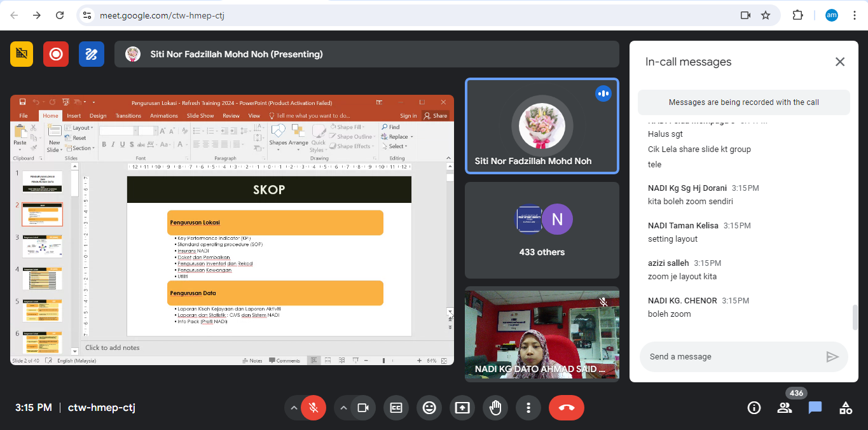Show the participants people panel
868x430 pixels.
[x=785, y=408]
